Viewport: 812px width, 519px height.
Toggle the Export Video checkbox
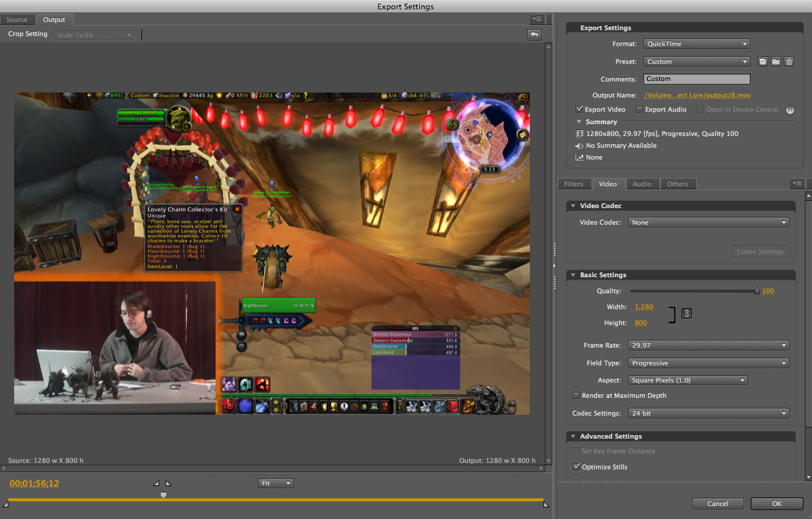pyautogui.click(x=580, y=109)
